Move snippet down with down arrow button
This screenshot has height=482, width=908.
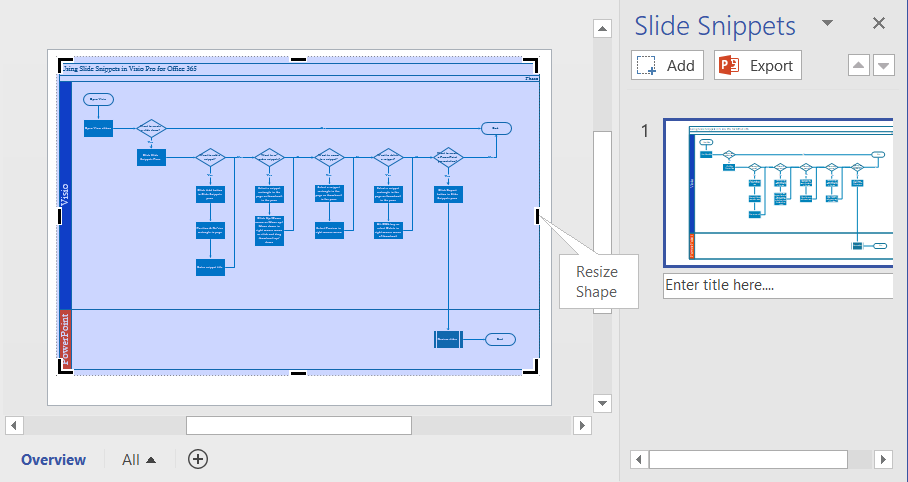884,65
